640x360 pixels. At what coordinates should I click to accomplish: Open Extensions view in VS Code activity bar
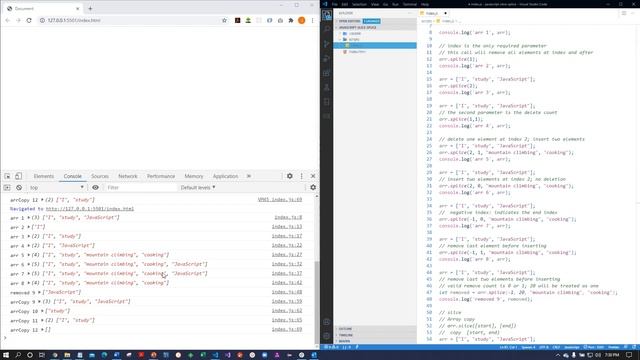coord(327,73)
